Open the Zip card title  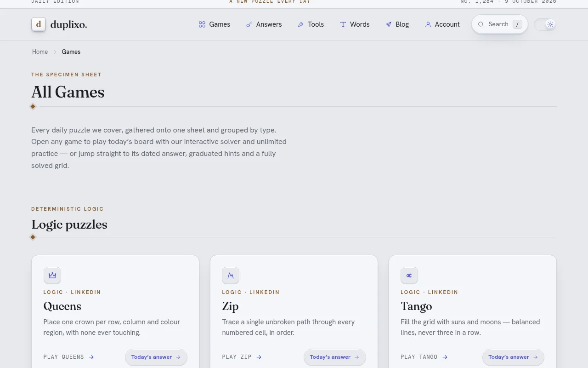[230, 306]
